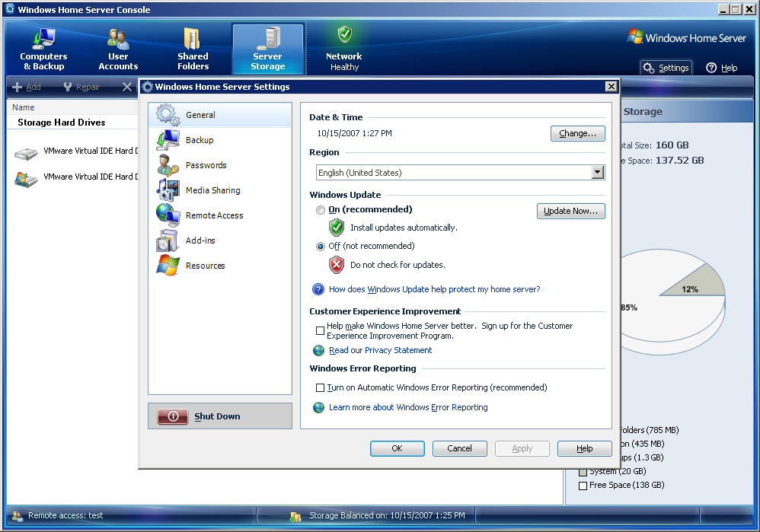The height and width of the screenshot is (532, 760).
Task: Click the Change... date and time button
Action: click(x=578, y=133)
